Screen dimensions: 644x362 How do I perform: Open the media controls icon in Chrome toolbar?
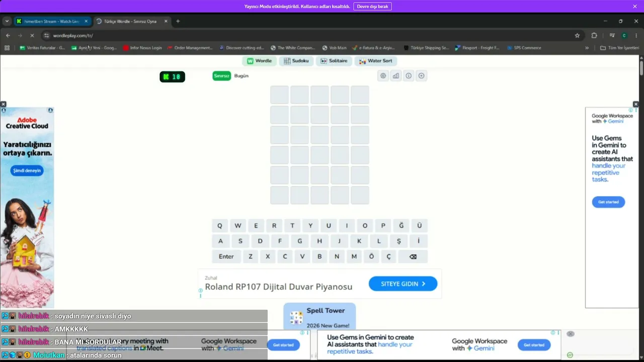[x=612, y=36]
